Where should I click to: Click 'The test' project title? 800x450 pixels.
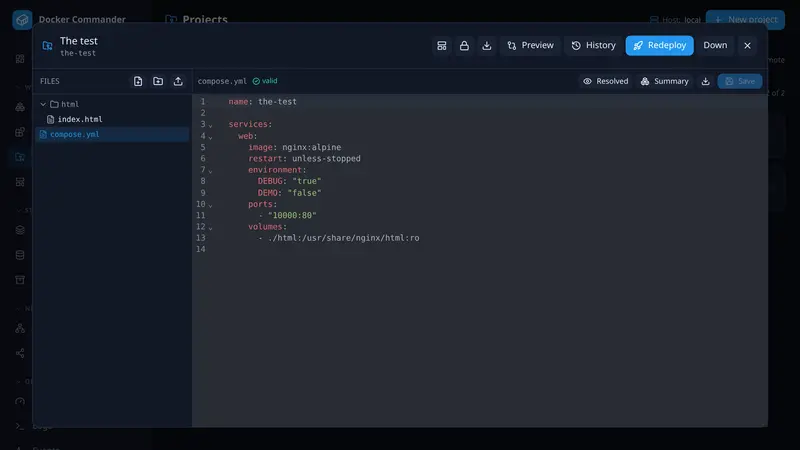(x=79, y=41)
